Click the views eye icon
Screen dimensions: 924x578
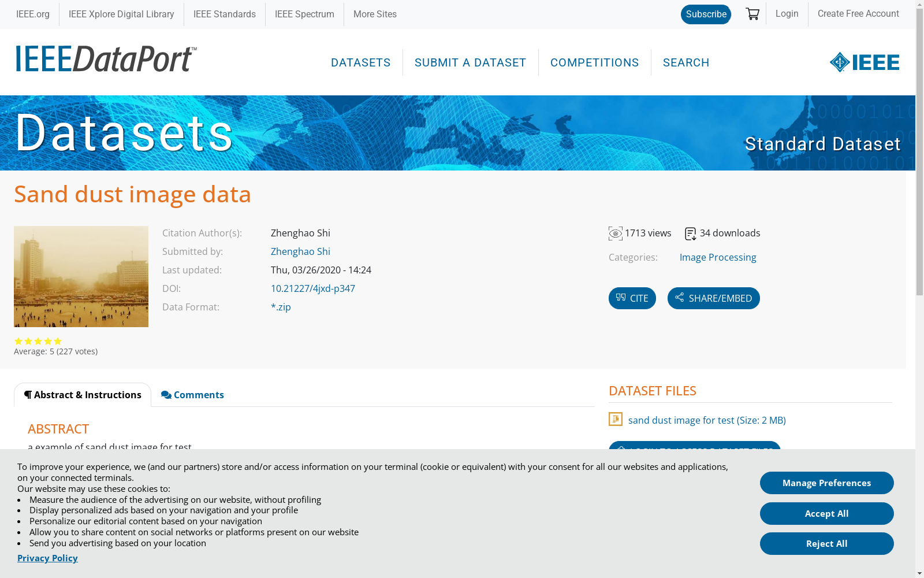point(616,234)
